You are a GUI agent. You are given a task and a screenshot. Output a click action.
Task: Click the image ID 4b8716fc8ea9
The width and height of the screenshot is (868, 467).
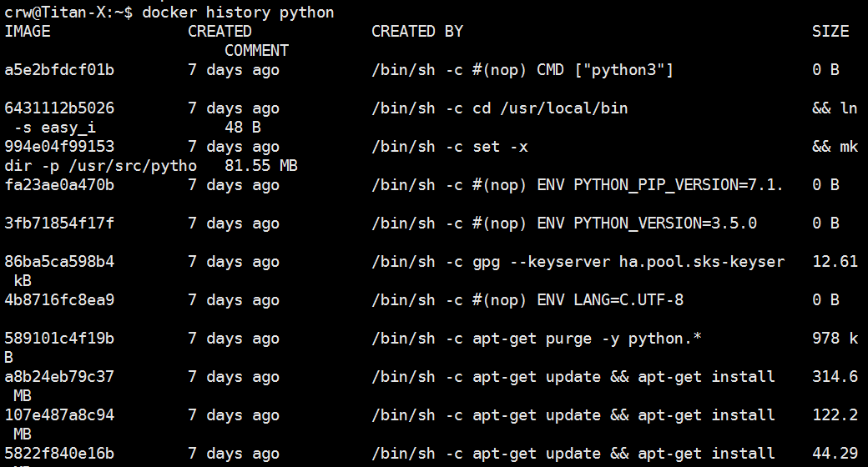(x=59, y=300)
